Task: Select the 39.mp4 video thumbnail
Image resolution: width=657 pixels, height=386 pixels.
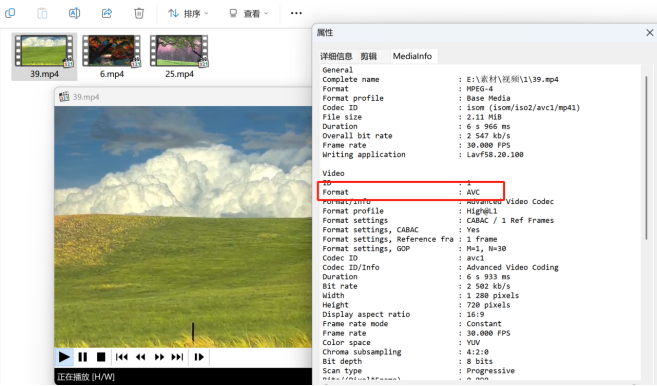Action: 44,57
